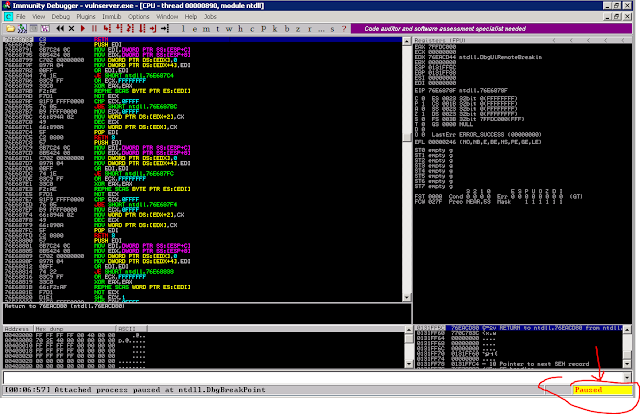Show threads using the 't' button
The width and height of the screenshot is (640, 414).
coord(218,29)
